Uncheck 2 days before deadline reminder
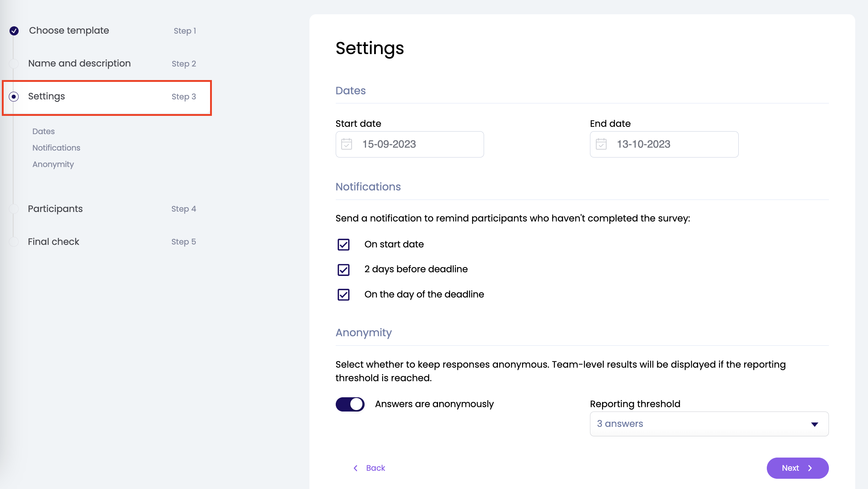The height and width of the screenshot is (489, 868). click(x=343, y=270)
